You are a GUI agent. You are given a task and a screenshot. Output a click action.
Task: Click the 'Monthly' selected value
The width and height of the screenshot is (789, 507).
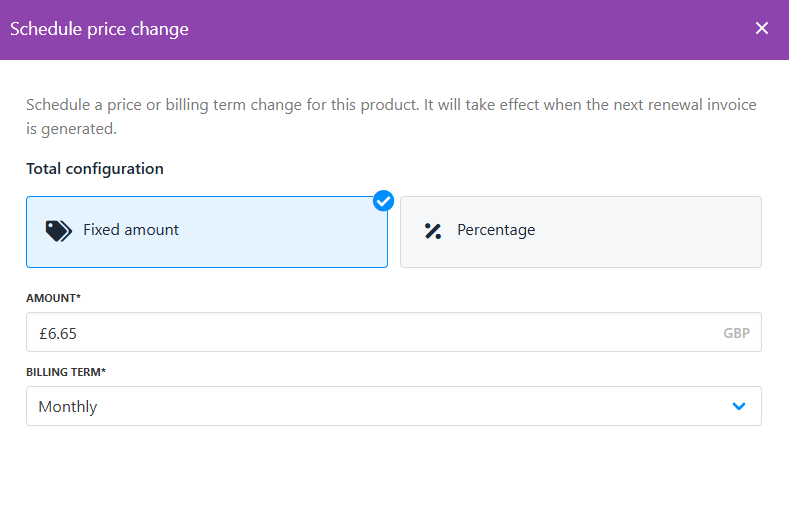(x=68, y=407)
